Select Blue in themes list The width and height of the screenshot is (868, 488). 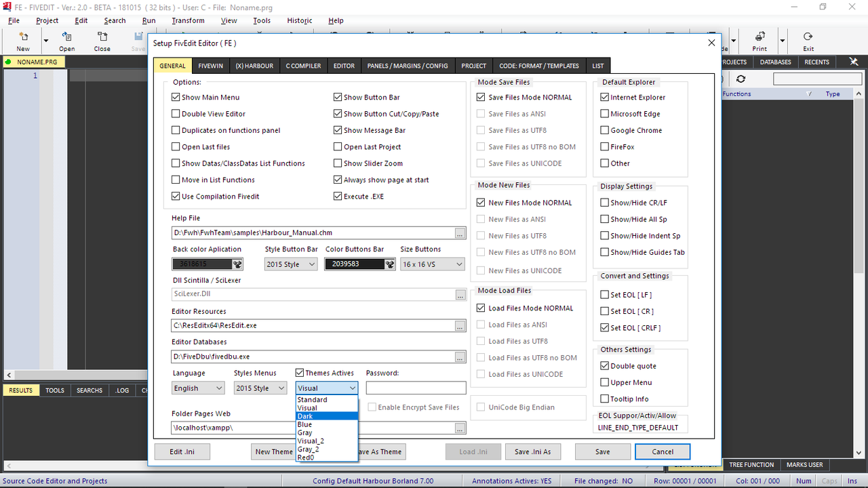click(327, 424)
